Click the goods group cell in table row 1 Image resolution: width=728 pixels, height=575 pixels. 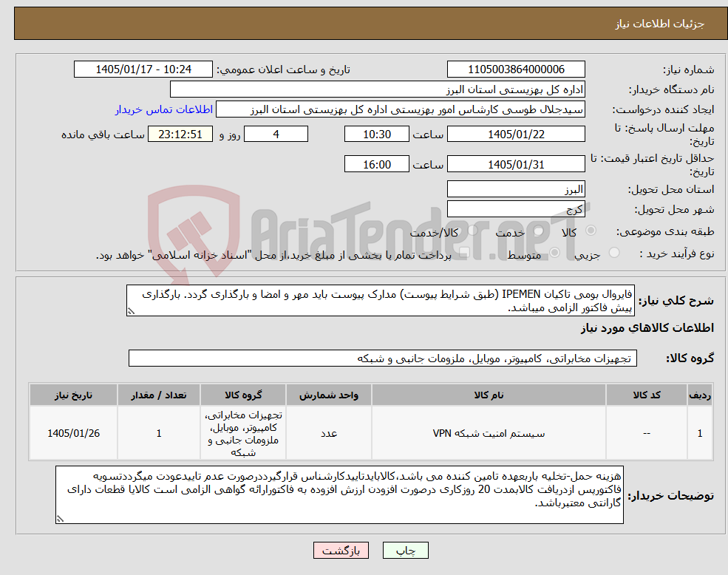coord(243,433)
